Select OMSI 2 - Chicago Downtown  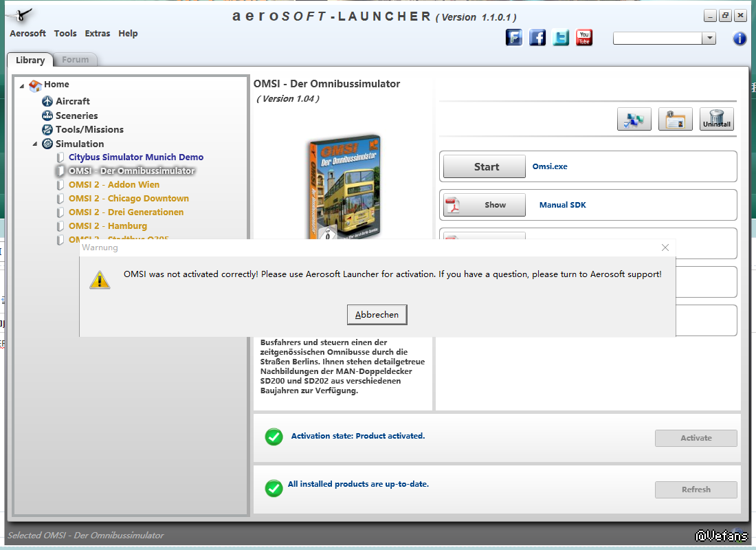(129, 198)
